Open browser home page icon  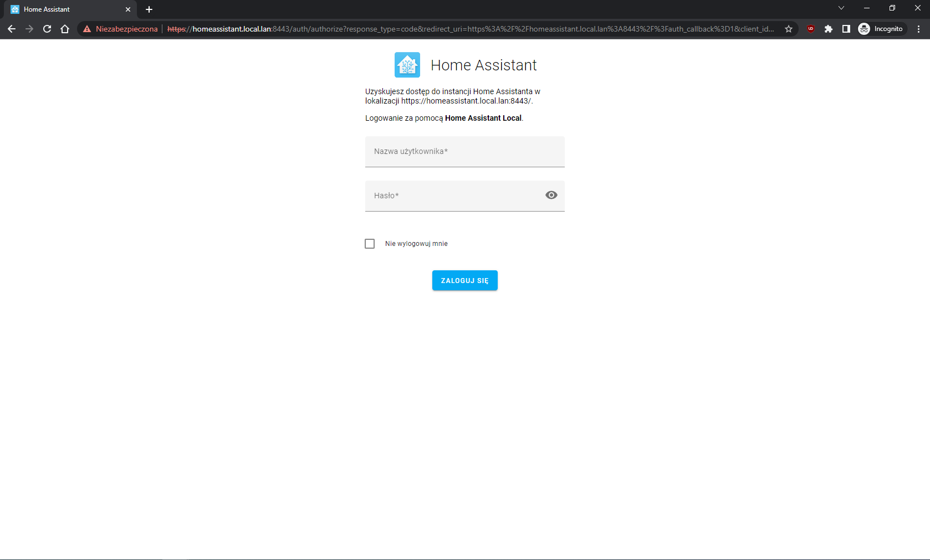coord(65,29)
